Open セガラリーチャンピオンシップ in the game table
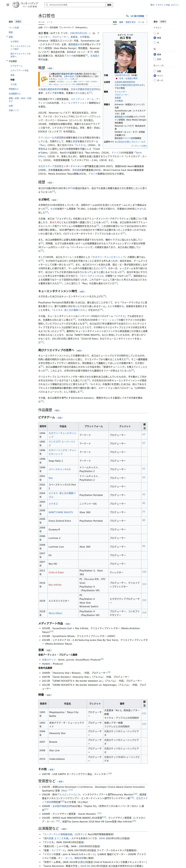 62,435
